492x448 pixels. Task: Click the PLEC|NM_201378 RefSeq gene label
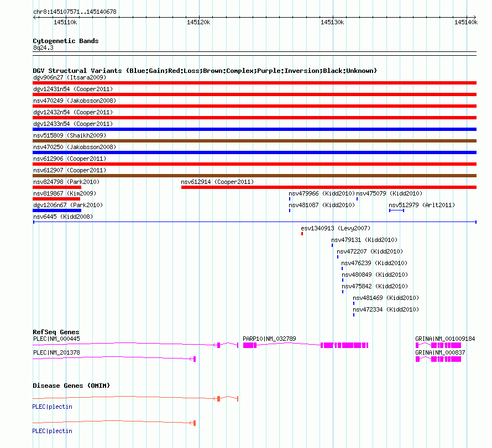coord(56,352)
